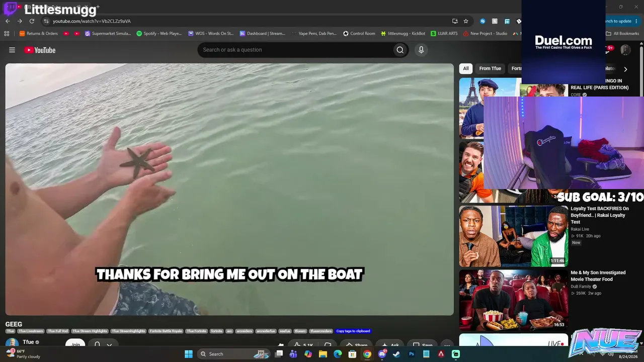The height and width of the screenshot is (362, 644).
Task: Click the YouTube search magnifier button
Action: [400, 50]
